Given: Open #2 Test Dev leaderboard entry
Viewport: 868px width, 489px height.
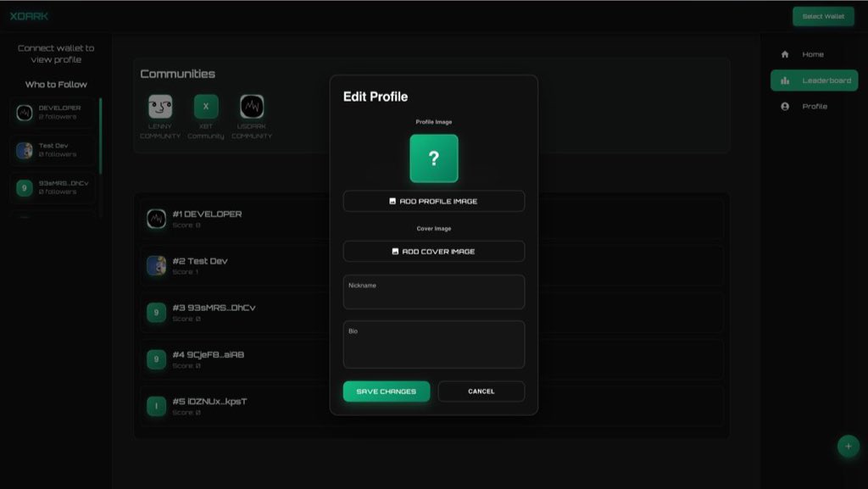Looking at the screenshot, I should tap(431, 265).
